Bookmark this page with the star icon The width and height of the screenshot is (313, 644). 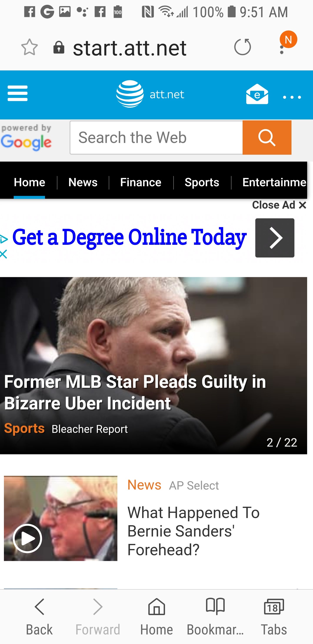[30, 47]
